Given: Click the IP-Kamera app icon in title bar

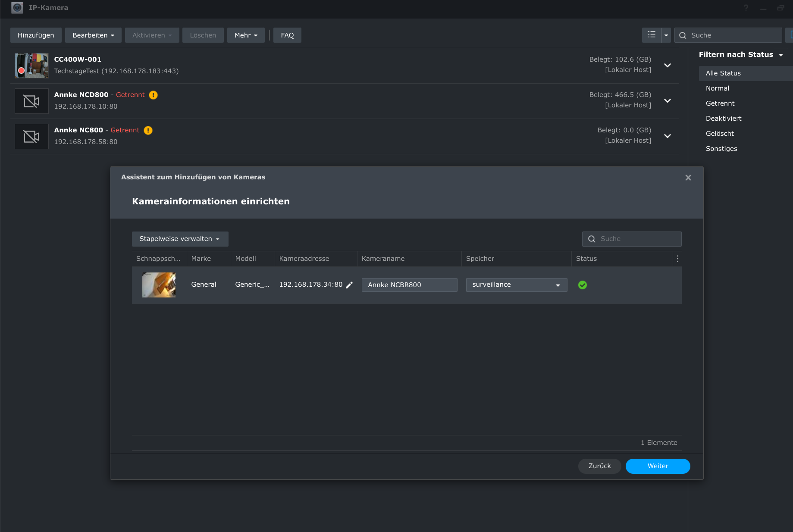Looking at the screenshot, I should [x=17, y=8].
